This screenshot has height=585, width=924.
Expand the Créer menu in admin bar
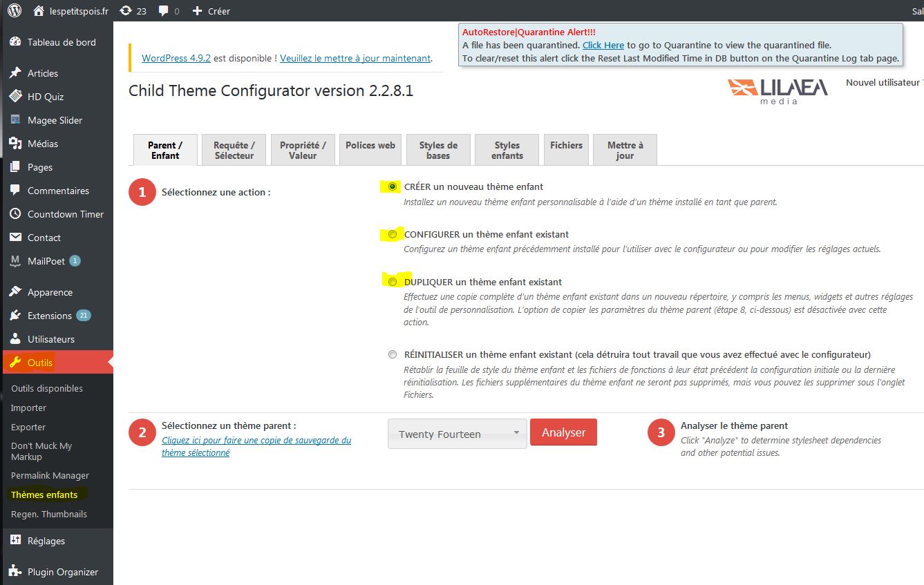[211, 11]
